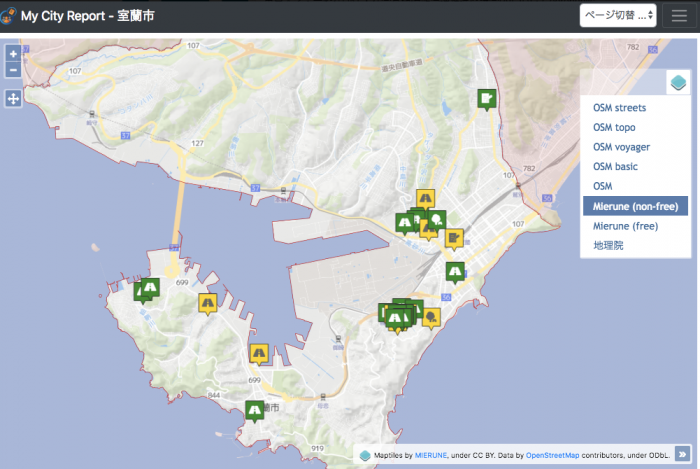Screen dimensions: 700x469
Task: Click the yellow tree marker near coast
Action: click(x=431, y=318)
